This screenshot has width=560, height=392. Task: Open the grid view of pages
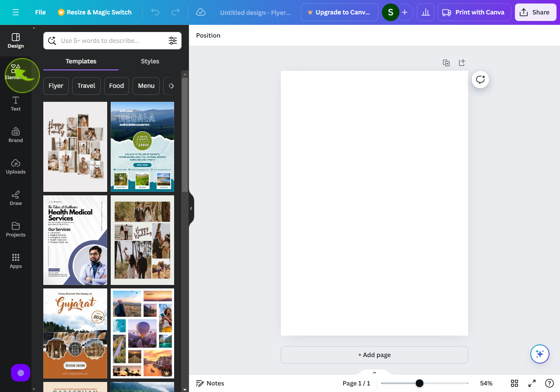point(514,383)
